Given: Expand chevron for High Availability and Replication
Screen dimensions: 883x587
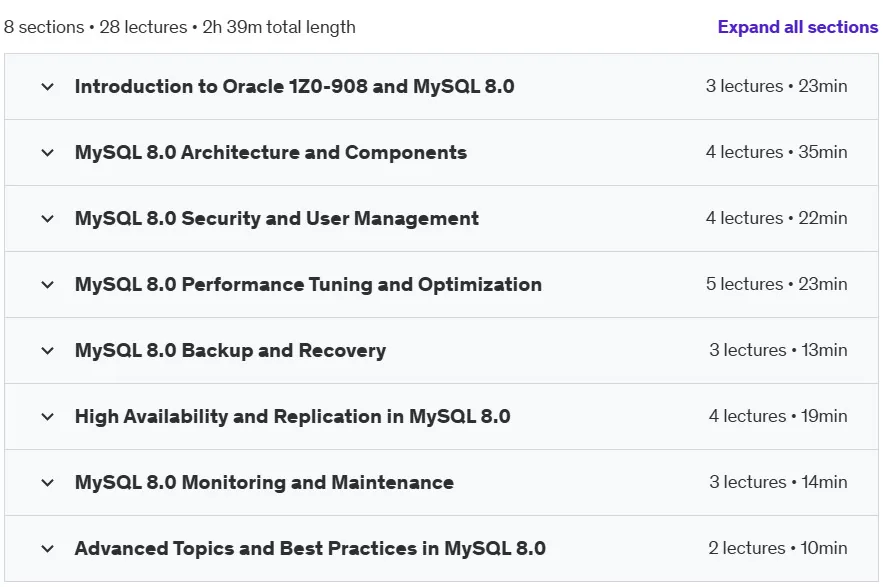Looking at the screenshot, I should (48, 417).
